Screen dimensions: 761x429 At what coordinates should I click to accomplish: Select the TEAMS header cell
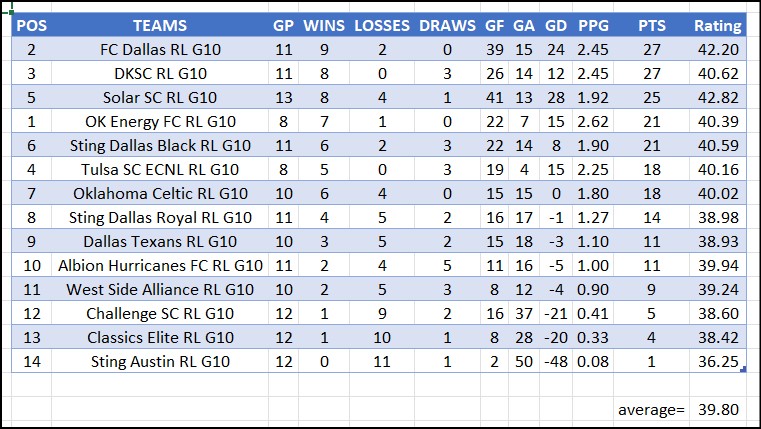pyautogui.click(x=159, y=25)
